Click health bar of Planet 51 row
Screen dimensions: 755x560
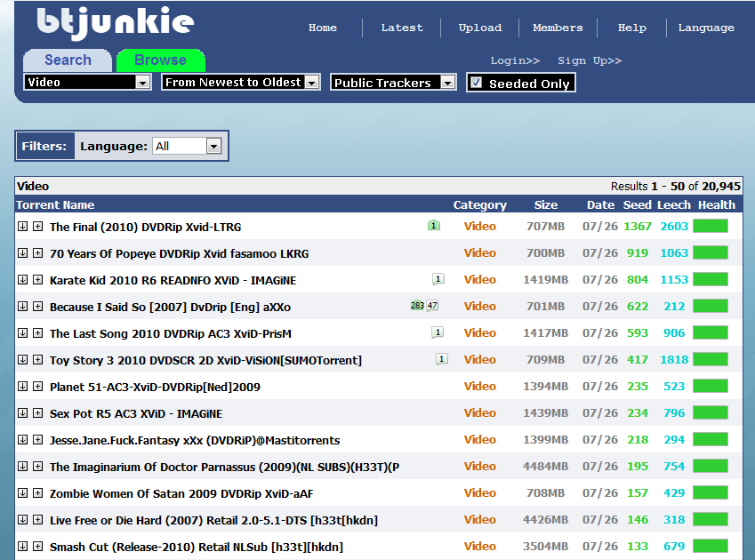pos(711,386)
